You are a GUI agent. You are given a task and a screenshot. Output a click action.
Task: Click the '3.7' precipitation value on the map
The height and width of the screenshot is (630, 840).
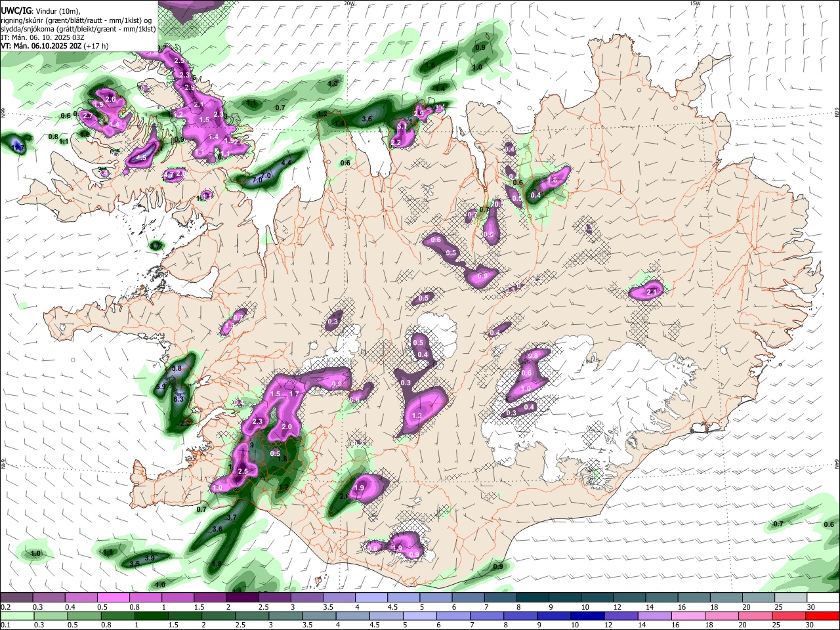(x=231, y=518)
